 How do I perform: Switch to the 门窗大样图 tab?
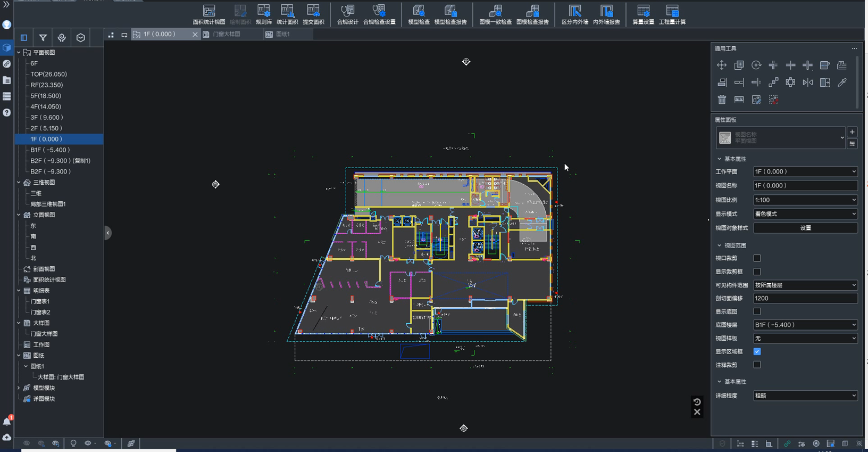click(x=232, y=34)
